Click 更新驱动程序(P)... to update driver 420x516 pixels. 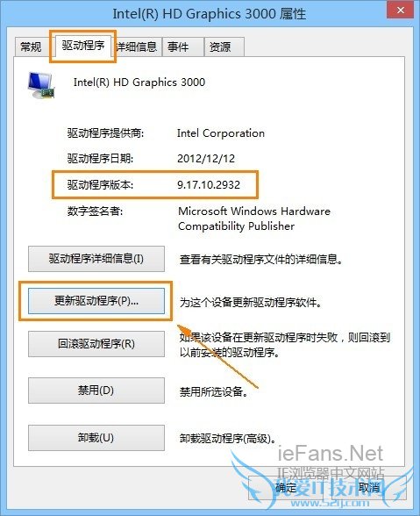click(x=96, y=301)
